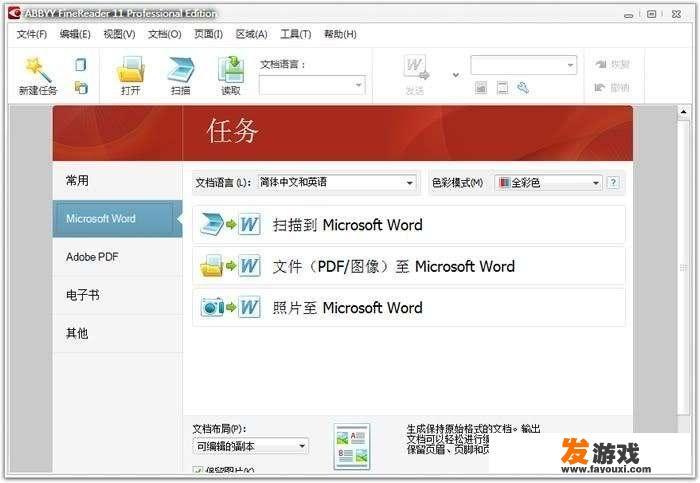This screenshot has height=483, width=700.
Task: Click the scanner-to-Word icon in 扫描到 row
Action: tap(230, 225)
